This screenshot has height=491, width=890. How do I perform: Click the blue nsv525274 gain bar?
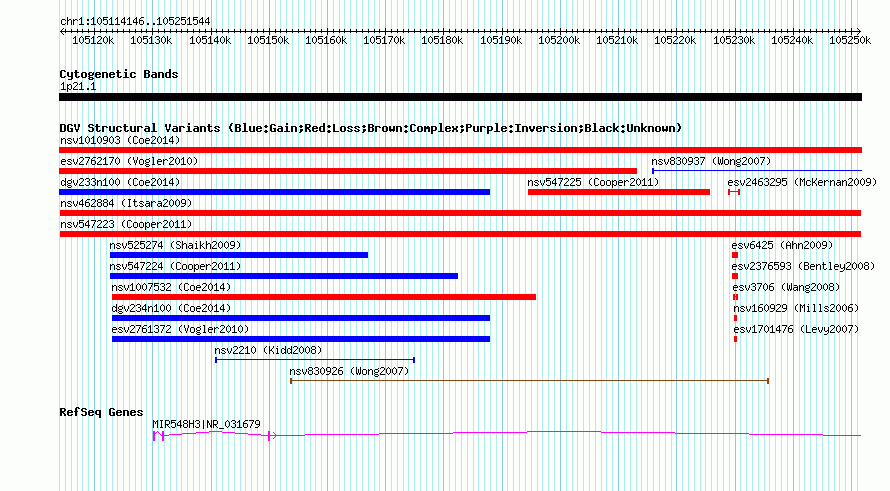239,255
